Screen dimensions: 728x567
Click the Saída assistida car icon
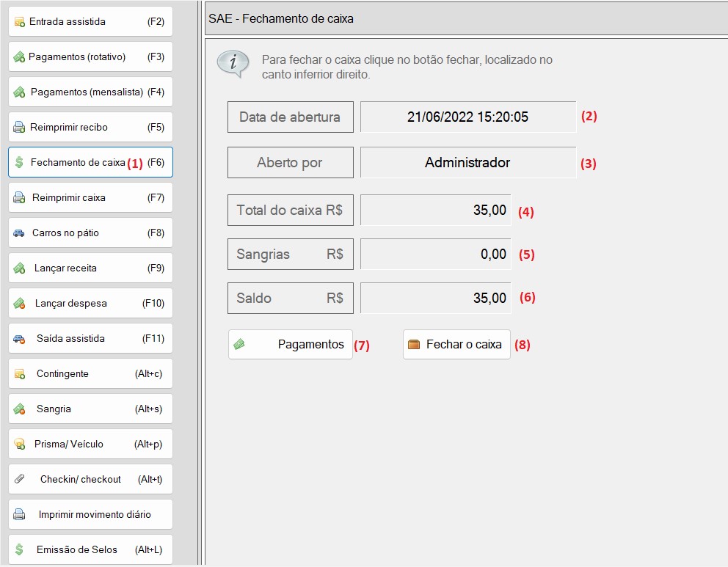click(19, 339)
